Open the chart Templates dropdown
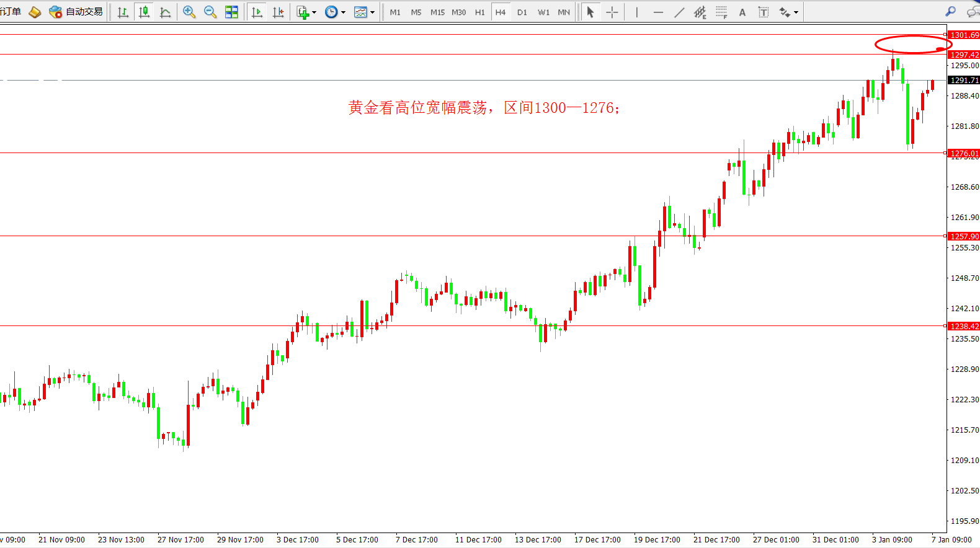Image resolution: width=980 pixels, height=548 pixels. tap(364, 12)
